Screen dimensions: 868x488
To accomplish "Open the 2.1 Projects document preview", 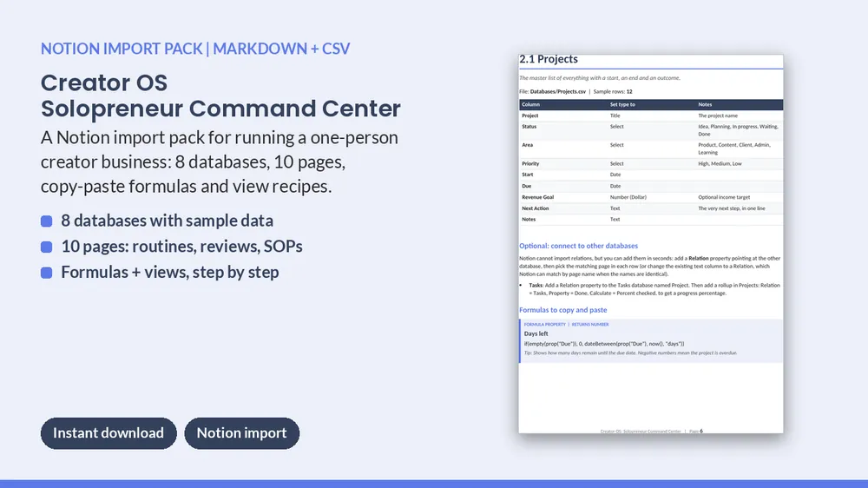I will coord(651,244).
